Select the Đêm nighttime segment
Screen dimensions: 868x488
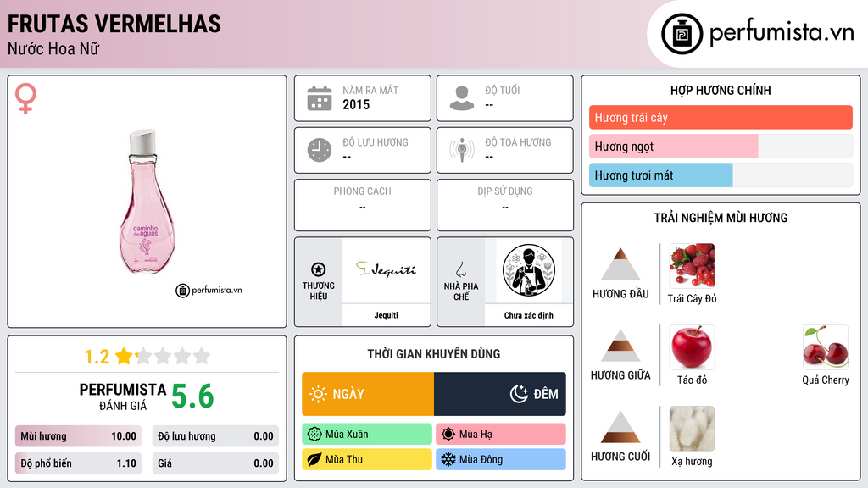coord(500,394)
